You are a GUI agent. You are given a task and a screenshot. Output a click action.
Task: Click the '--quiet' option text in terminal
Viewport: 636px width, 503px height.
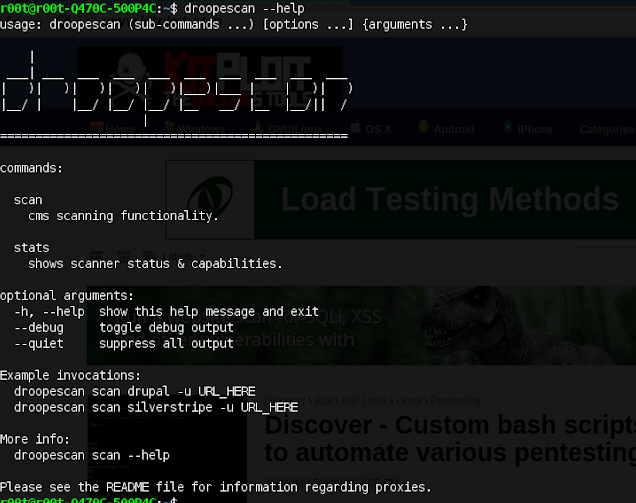tap(39, 344)
